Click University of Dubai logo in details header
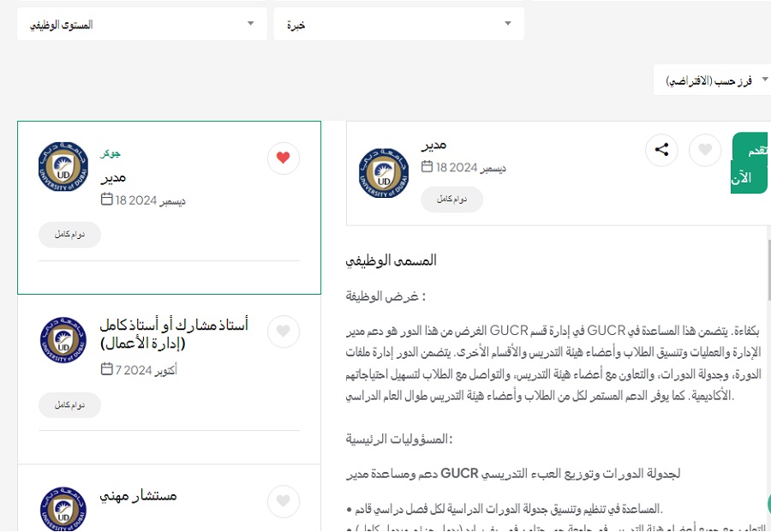The image size is (771, 532). [384, 173]
